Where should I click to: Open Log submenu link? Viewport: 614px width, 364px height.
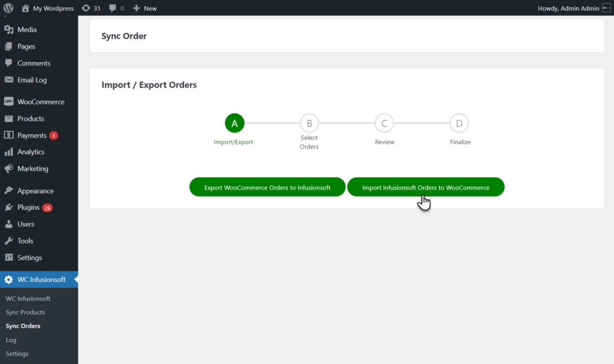[x=11, y=340]
